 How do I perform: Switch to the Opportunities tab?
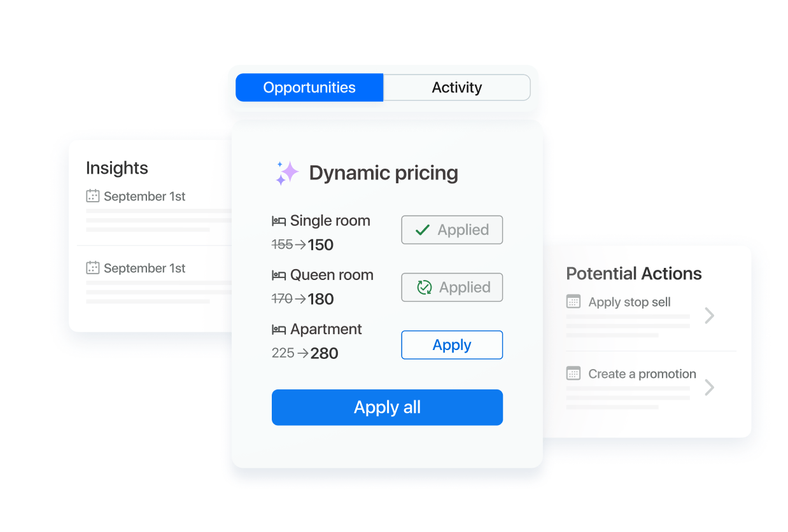(309, 88)
